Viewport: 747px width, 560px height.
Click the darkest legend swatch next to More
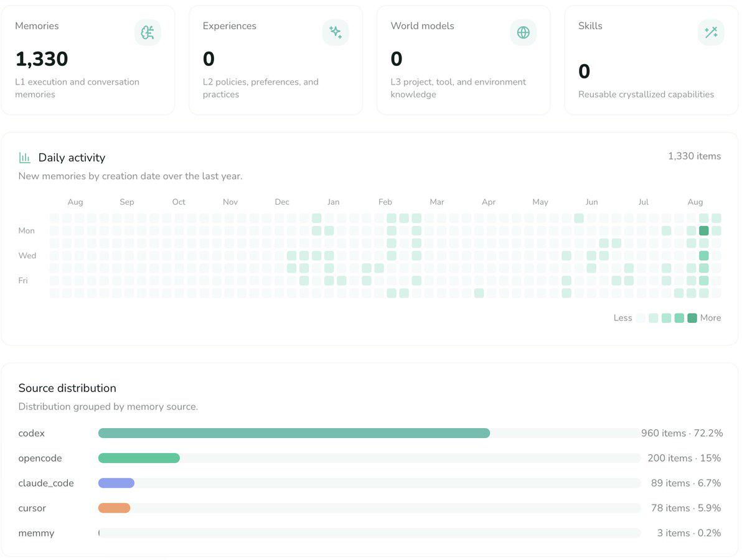point(692,318)
